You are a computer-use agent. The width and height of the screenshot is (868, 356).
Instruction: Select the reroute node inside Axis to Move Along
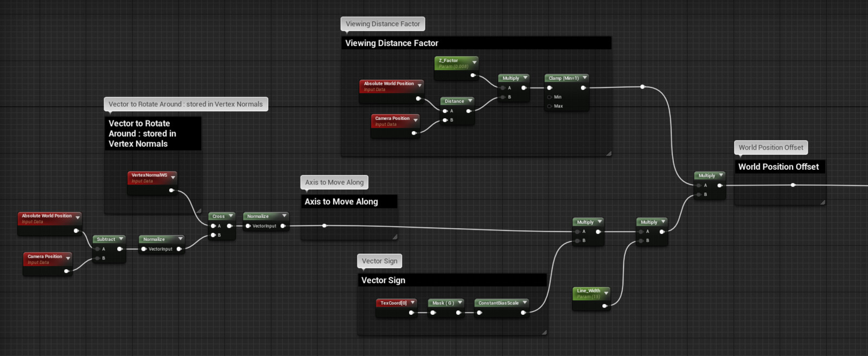[x=324, y=226]
